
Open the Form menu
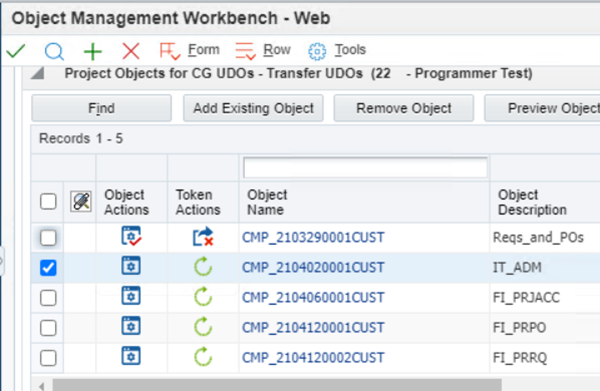coord(190,51)
